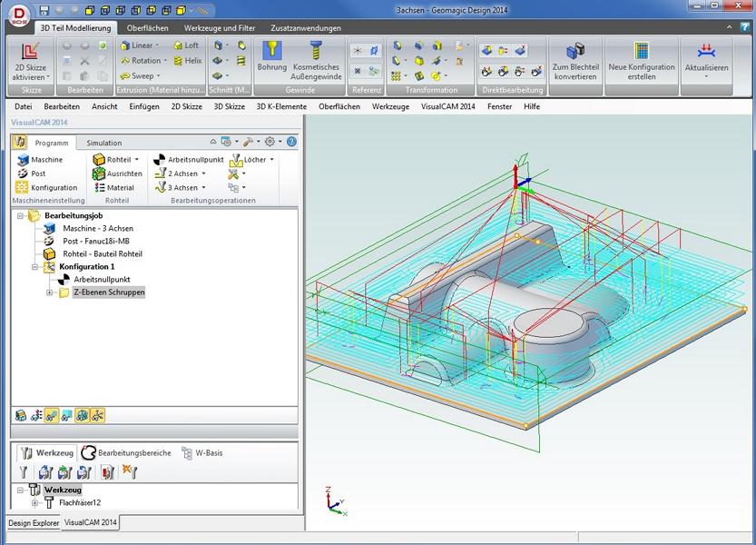
Task: Open the Rohteil dropdown
Action: (x=136, y=160)
